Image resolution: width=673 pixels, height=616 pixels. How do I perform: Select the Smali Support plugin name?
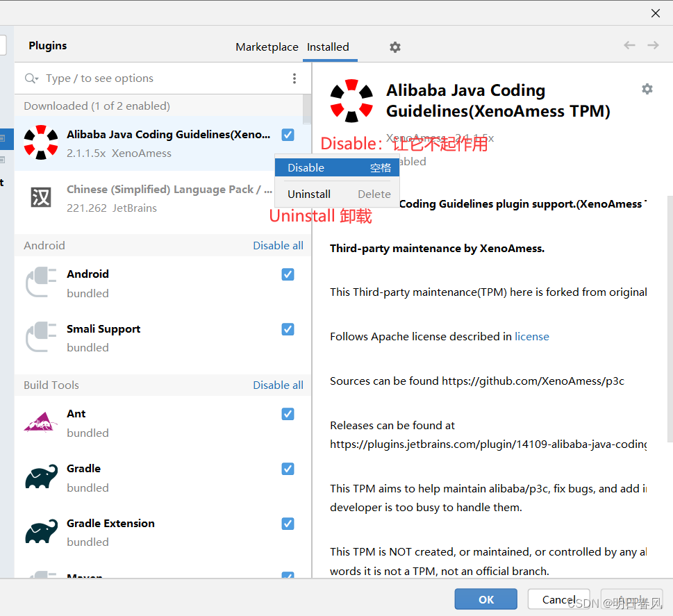coord(103,328)
